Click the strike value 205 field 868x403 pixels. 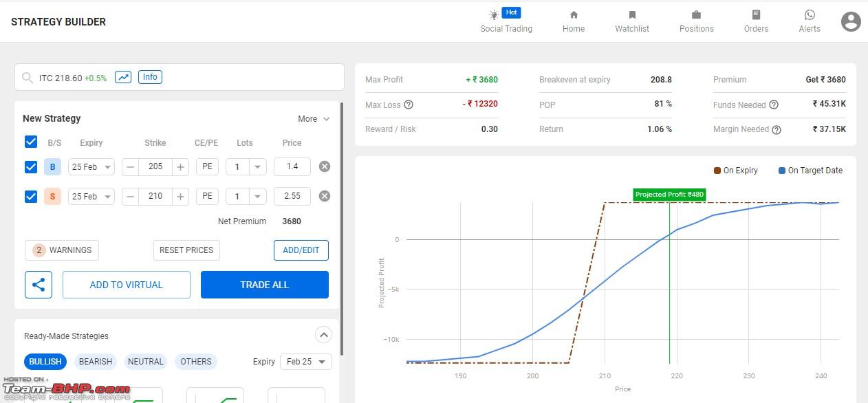coord(155,166)
